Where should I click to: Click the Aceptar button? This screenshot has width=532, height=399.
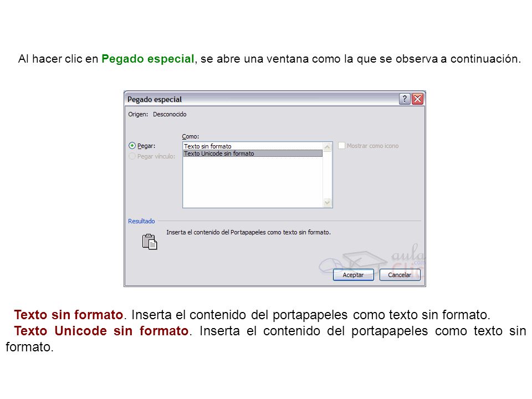coord(353,275)
